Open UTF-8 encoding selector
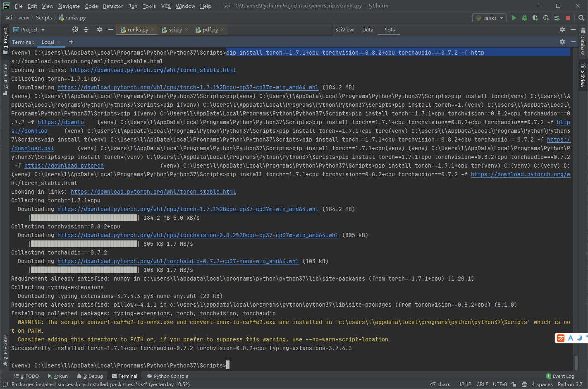The height and width of the screenshot is (389, 588). (500, 384)
